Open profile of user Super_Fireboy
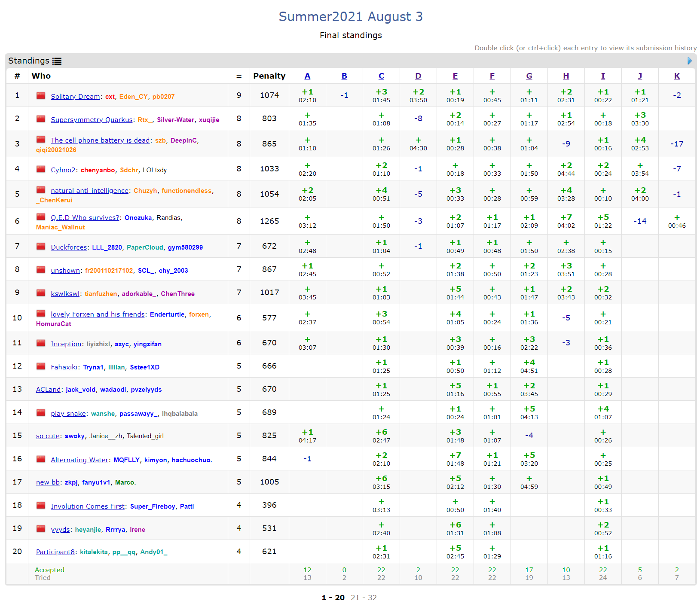Viewport: 700px width, 613px height. point(153,506)
